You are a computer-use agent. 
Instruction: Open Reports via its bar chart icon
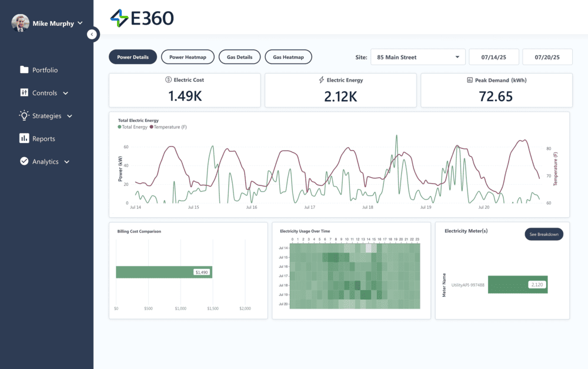tap(24, 138)
